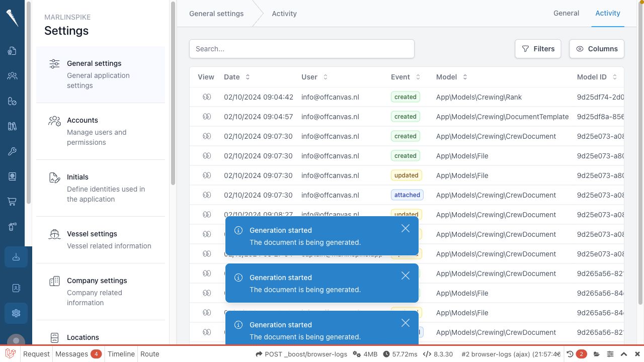This screenshot has width=644, height=362.
Task: Open the library books sidebar icon
Action: 12,126
